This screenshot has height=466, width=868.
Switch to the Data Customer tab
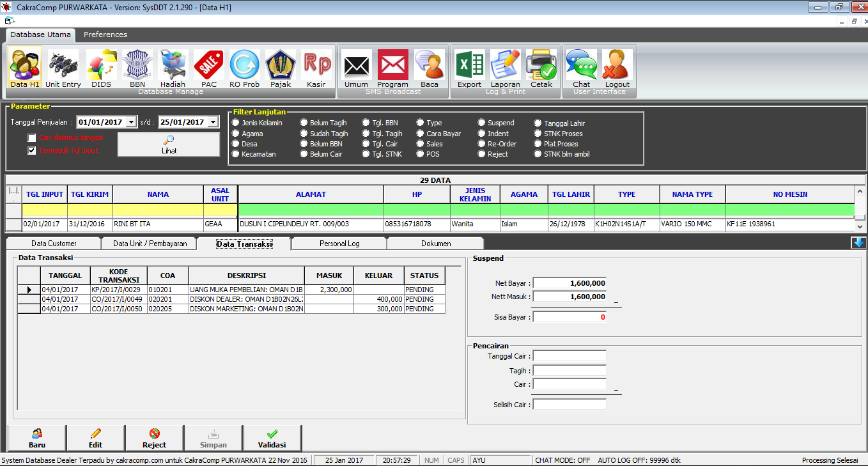(x=54, y=244)
